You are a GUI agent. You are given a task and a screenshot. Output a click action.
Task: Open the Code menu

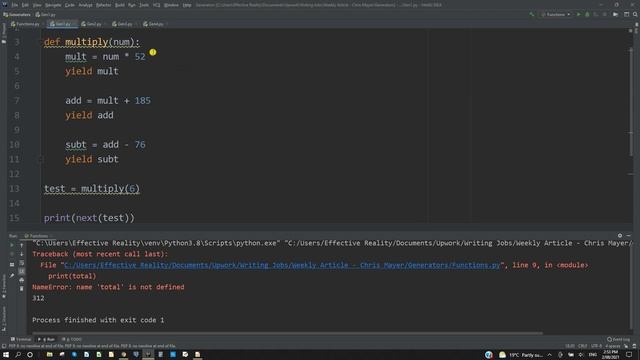point(70,5)
